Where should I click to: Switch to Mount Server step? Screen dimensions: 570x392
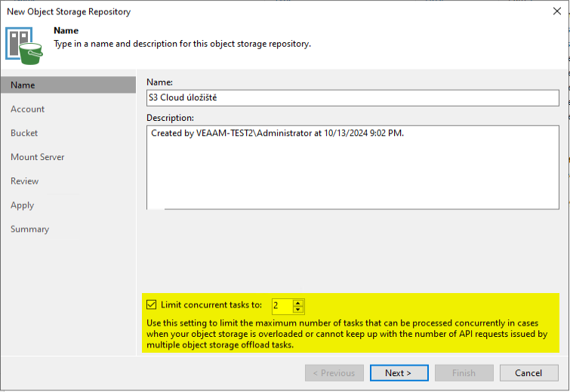click(x=38, y=157)
